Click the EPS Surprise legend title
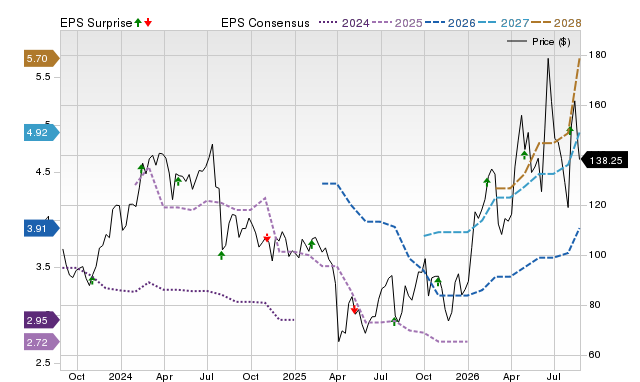 (x=96, y=23)
